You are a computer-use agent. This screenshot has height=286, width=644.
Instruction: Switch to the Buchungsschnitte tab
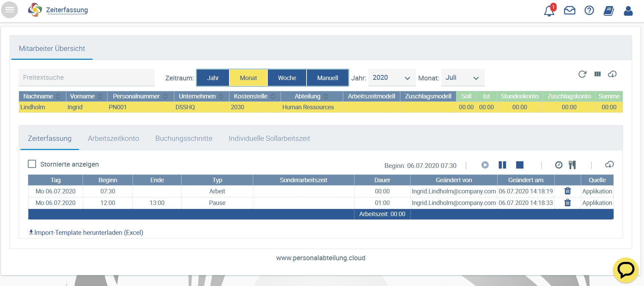[184, 138]
